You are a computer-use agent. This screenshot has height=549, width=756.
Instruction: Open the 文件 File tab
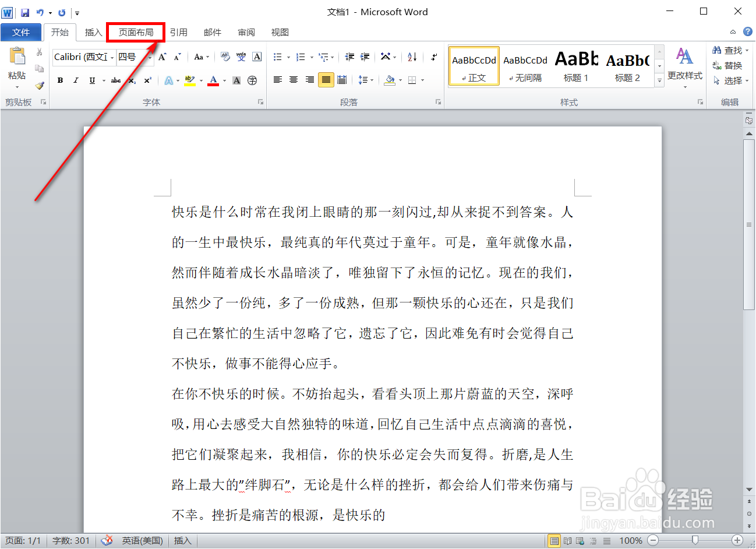point(21,32)
